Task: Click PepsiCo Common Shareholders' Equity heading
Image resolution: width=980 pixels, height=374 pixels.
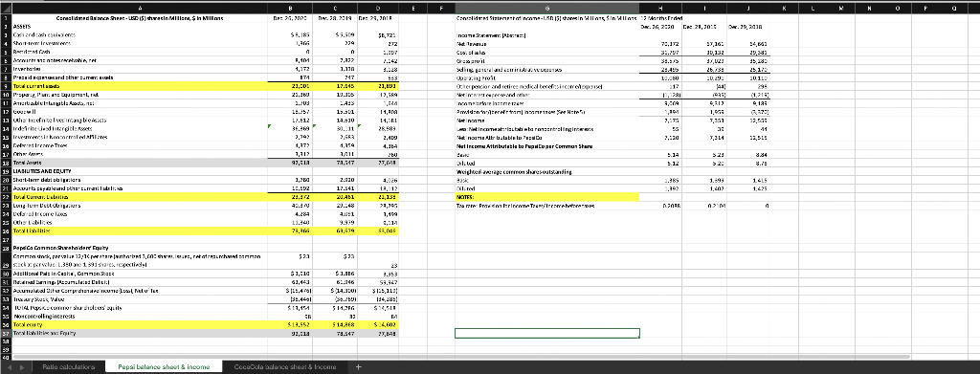Action: (140, 247)
